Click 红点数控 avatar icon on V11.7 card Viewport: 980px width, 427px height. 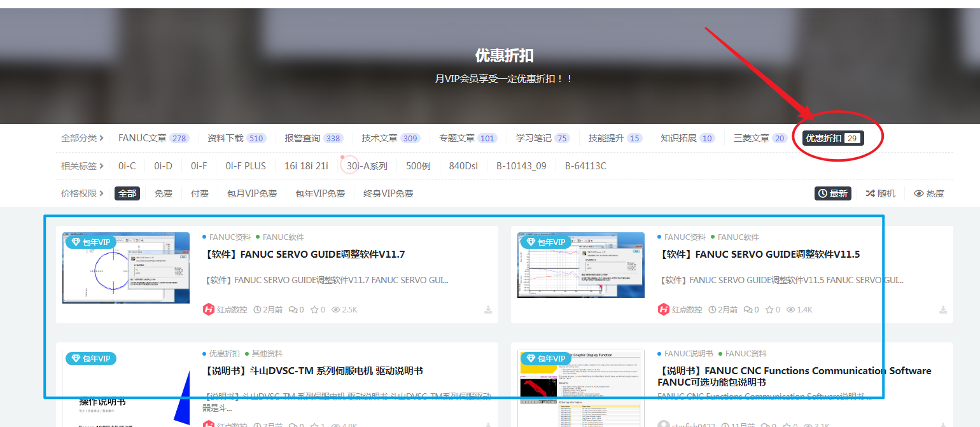209,309
